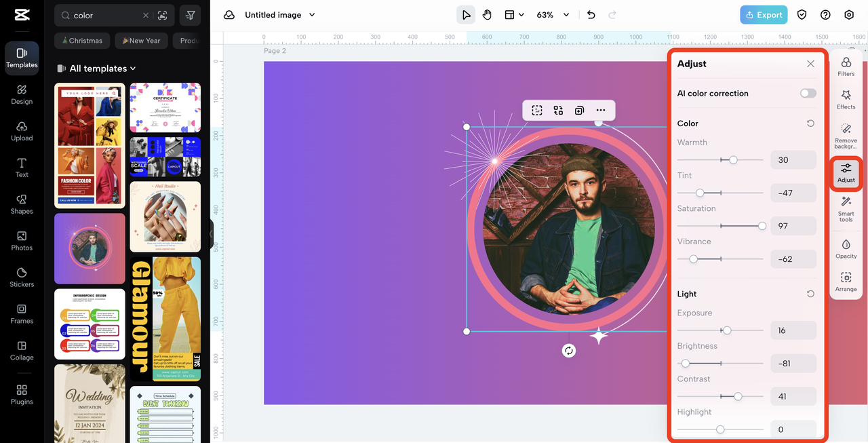
Task: Click the Tint value field showing -47
Action: click(793, 193)
